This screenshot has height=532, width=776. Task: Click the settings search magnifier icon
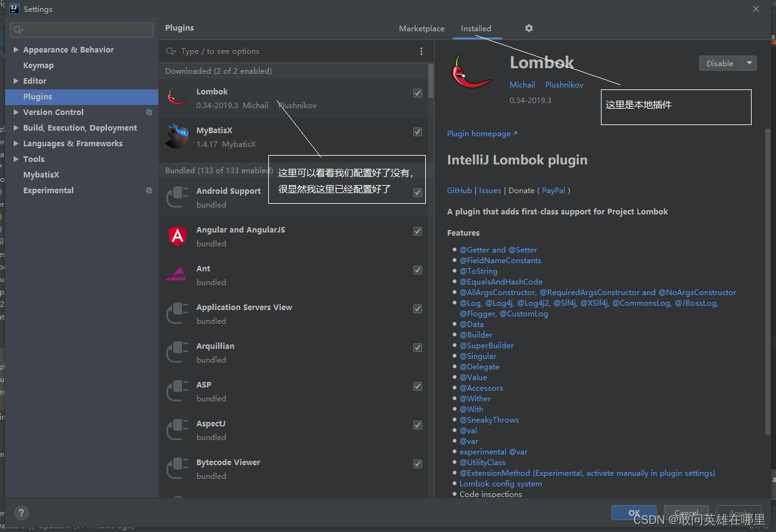18,30
